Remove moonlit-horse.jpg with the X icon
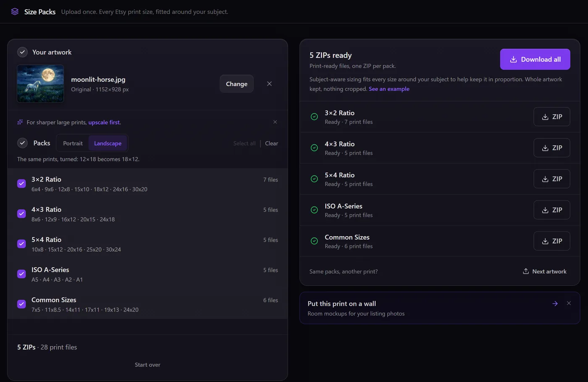The height and width of the screenshot is (382, 588). [x=269, y=84]
